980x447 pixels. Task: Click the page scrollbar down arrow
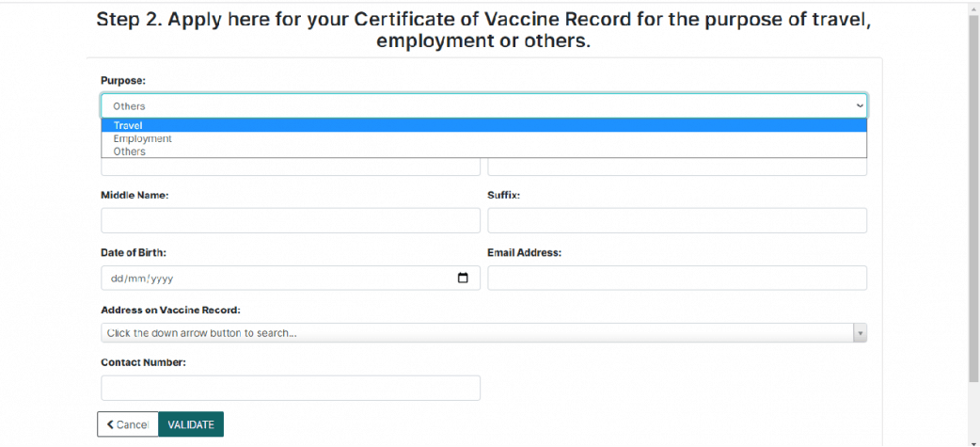pos(973,440)
